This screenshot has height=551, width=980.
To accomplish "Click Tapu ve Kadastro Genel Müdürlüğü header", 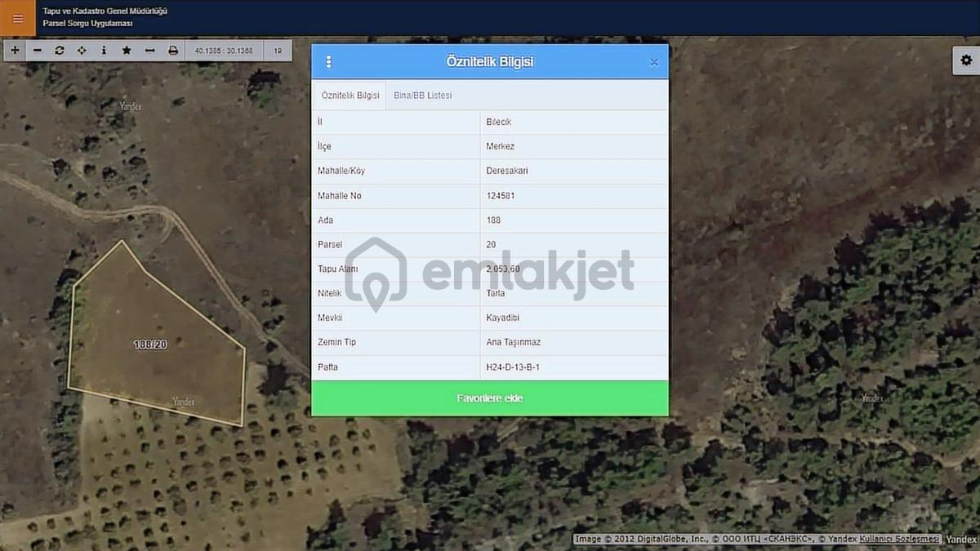I will click(105, 11).
